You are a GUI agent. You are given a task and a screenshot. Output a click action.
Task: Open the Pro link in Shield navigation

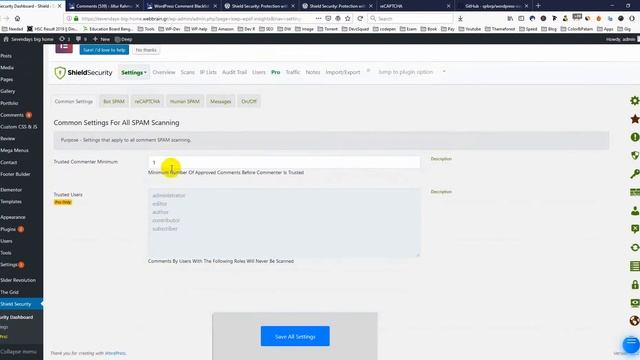[276, 72]
